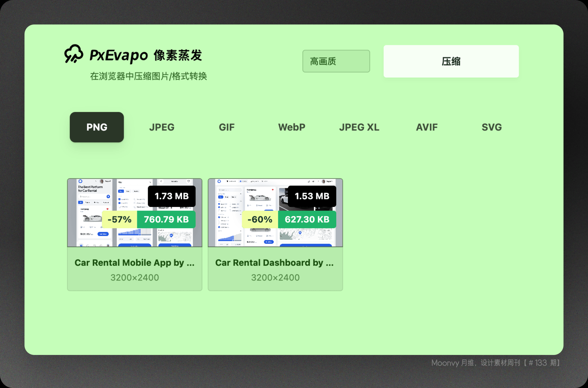Click the 627.30 KB compressed size badge
Viewport: 588px width, 388px height.
click(307, 219)
